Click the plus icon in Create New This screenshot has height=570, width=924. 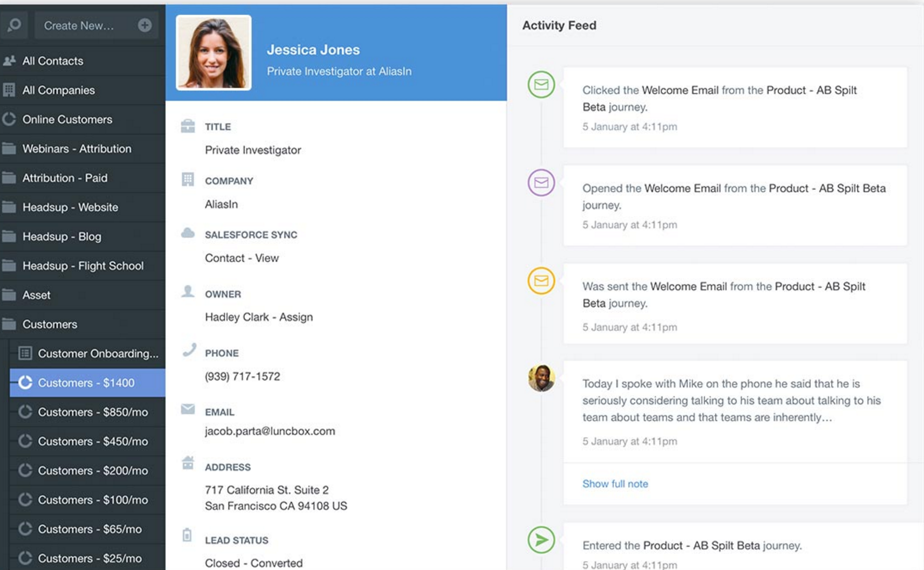tap(145, 25)
